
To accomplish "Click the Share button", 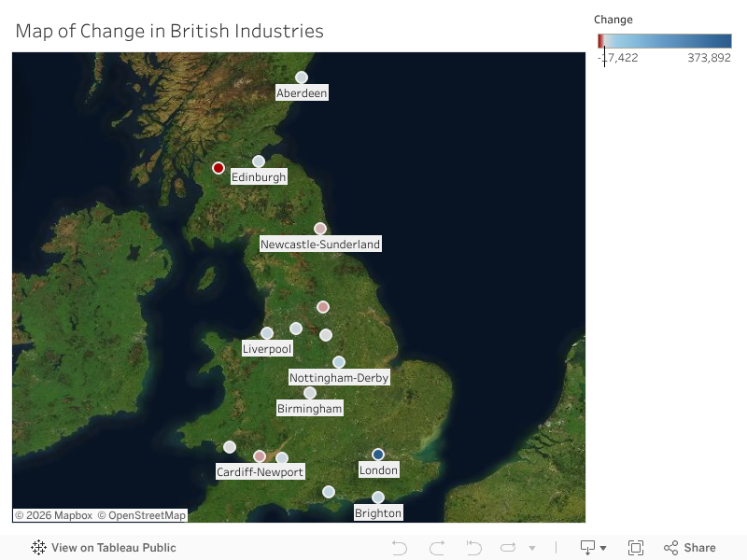I will pyautogui.click(x=690, y=547).
